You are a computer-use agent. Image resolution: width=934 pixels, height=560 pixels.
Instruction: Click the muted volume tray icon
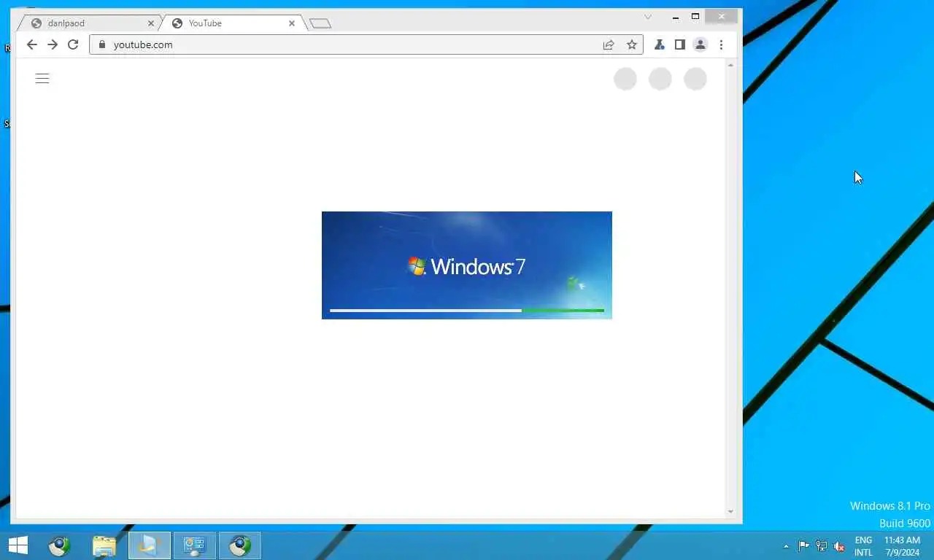[x=839, y=546]
